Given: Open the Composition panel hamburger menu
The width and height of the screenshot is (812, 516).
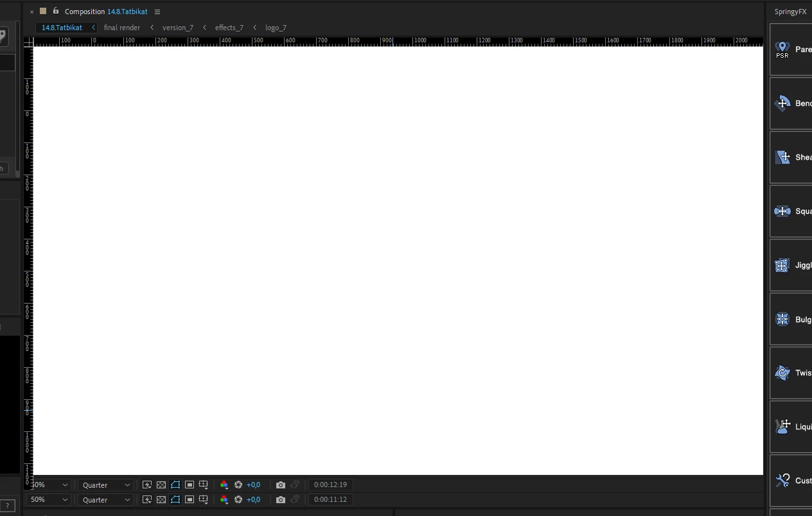Looking at the screenshot, I should click(157, 12).
